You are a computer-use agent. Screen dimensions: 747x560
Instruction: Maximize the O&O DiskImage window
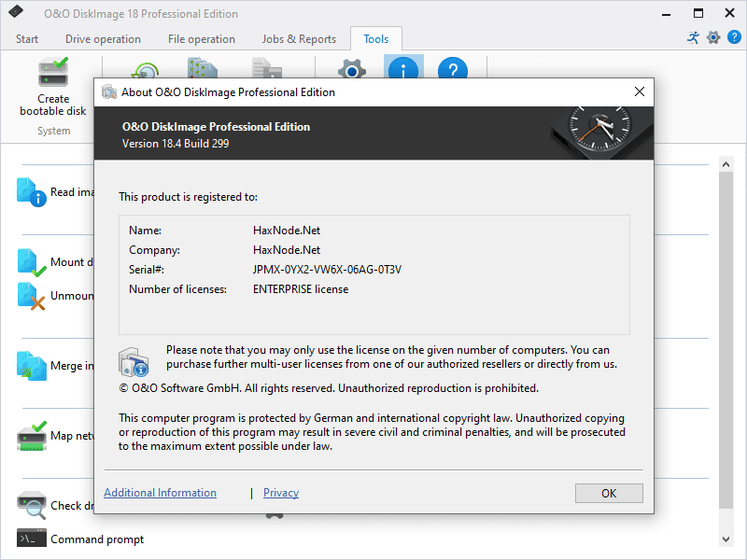click(x=698, y=13)
